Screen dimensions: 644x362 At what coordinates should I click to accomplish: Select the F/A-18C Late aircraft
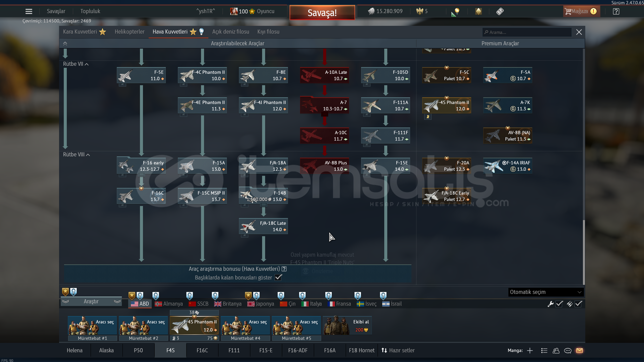pos(263,226)
